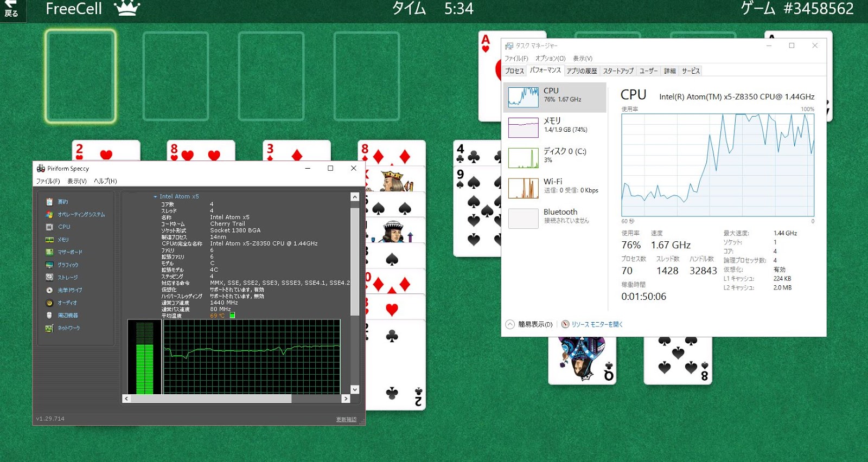Select Disk 0 (C:) in Task Manager sidebar
868x462 pixels.
click(554, 158)
